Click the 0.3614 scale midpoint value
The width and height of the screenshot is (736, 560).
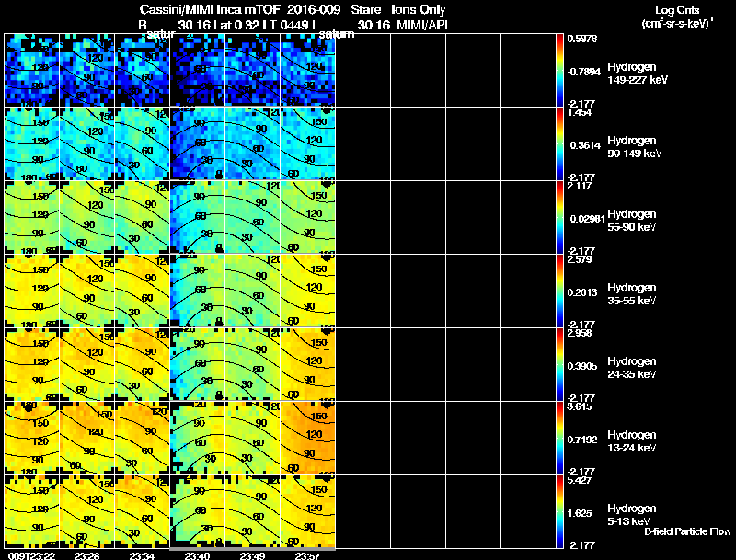click(x=585, y=145)
